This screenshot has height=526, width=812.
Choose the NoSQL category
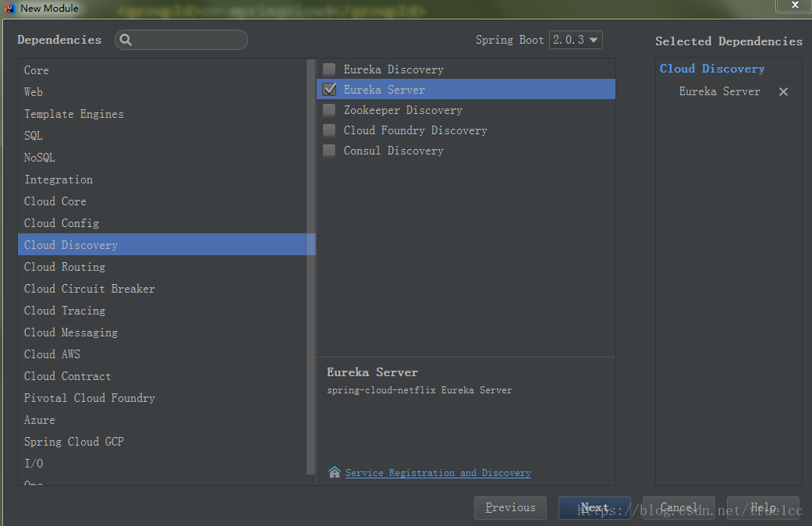pos(162,157)
